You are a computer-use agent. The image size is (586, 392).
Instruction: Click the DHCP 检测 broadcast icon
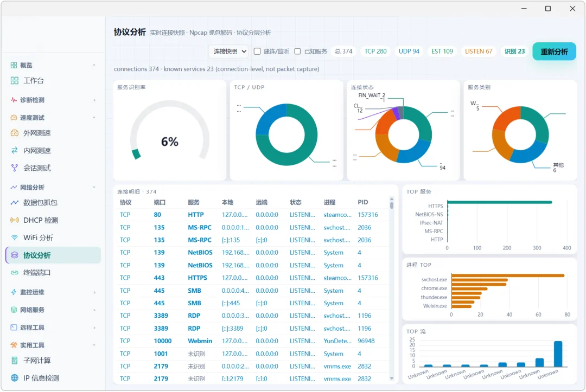coord(15,220)
